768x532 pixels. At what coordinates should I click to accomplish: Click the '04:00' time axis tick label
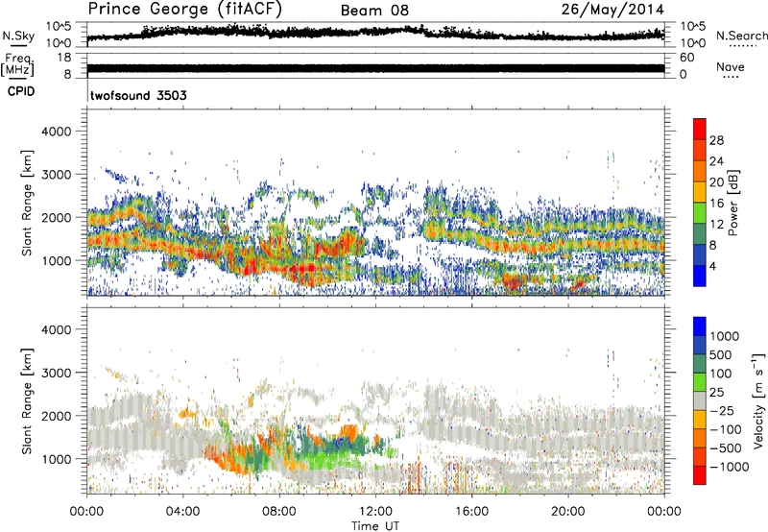(x=182, y=512)
